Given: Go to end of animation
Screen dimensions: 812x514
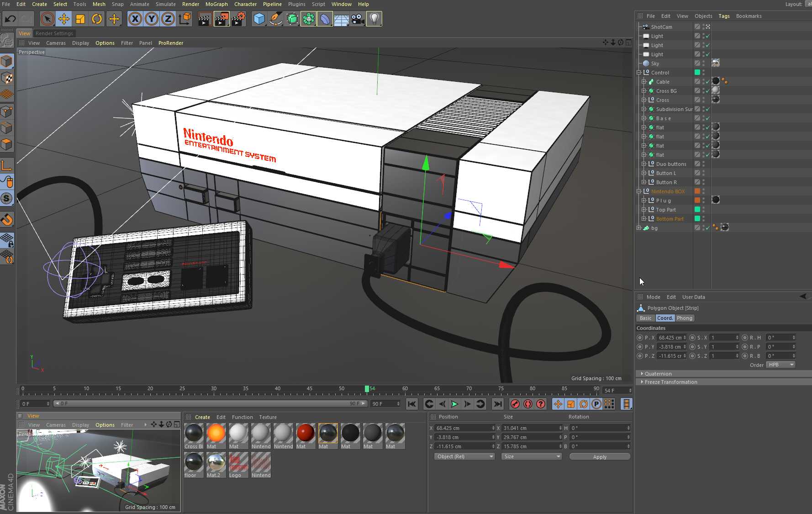Looking at the screenshot, I should coord(498,404).
